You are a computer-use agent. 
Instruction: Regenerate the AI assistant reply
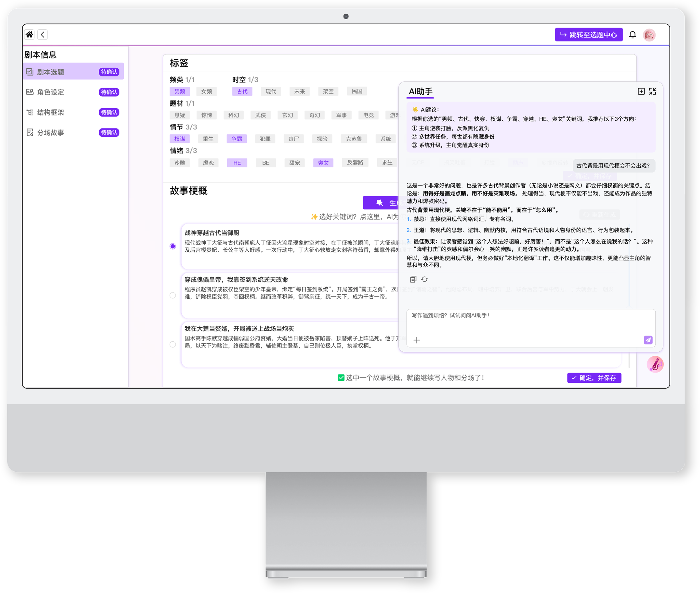point(424,279)
